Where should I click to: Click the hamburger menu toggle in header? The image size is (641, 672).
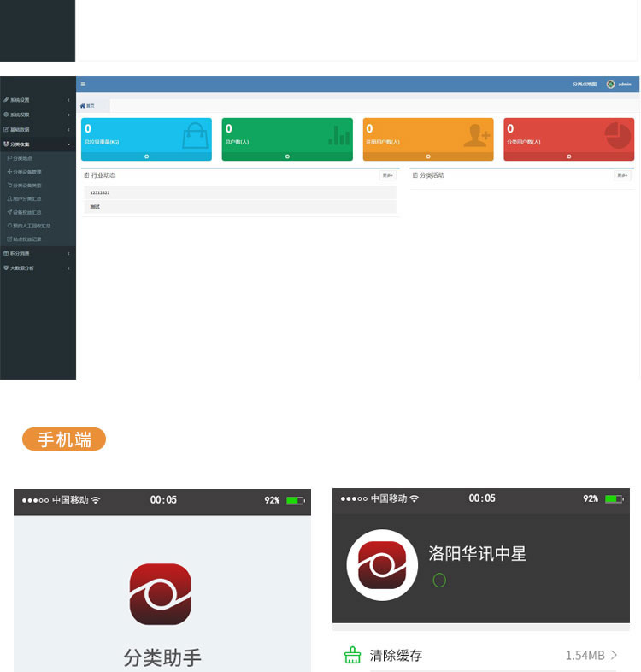[x=83, y=84]
